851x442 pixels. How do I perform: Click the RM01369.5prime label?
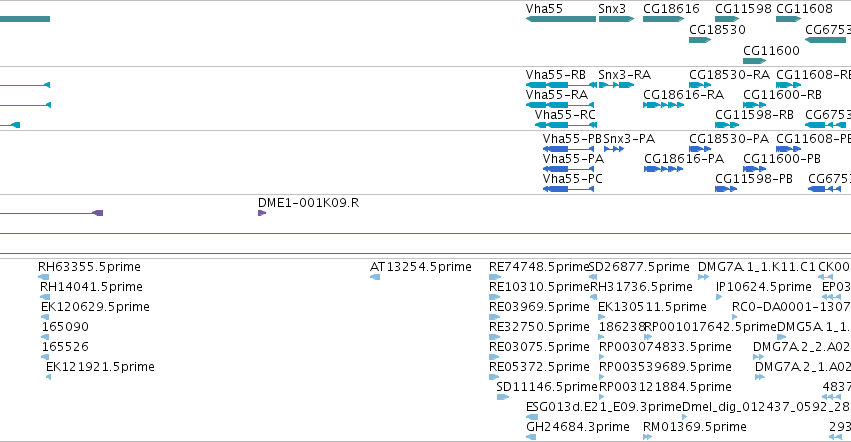click(x=695, y=427)
